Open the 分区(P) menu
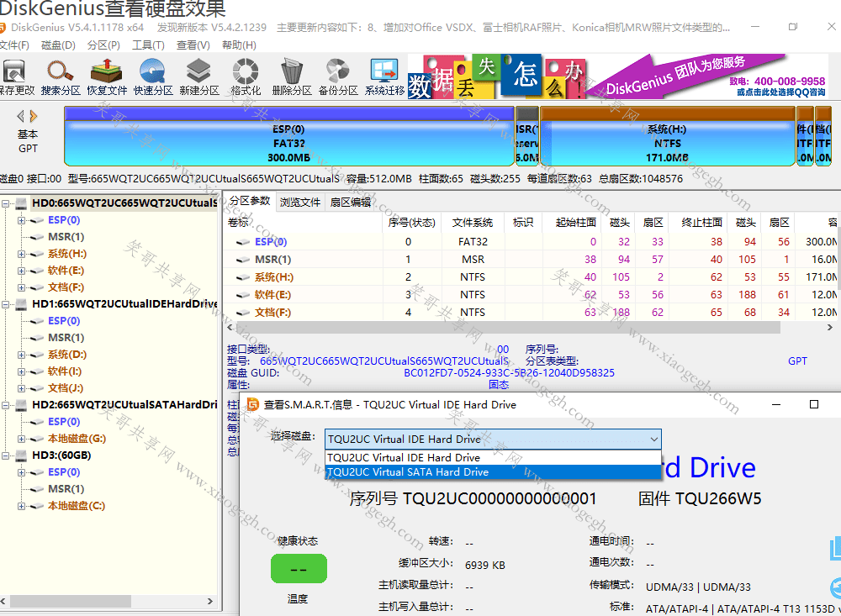Image resolution: width=841 pixels, height=616 pixels. click(x=103, y=45)
